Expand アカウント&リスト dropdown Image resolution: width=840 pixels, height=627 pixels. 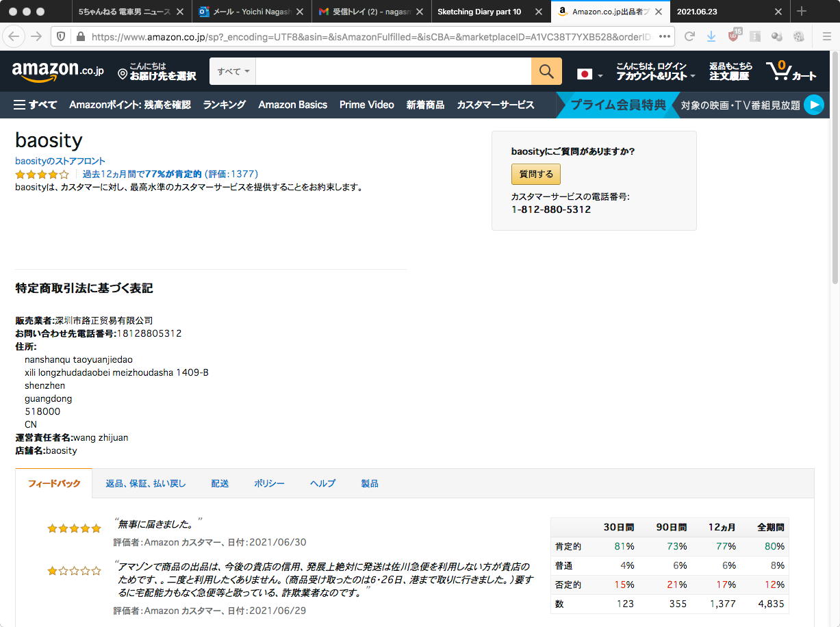pyautogui.click(x=656, y=71)
